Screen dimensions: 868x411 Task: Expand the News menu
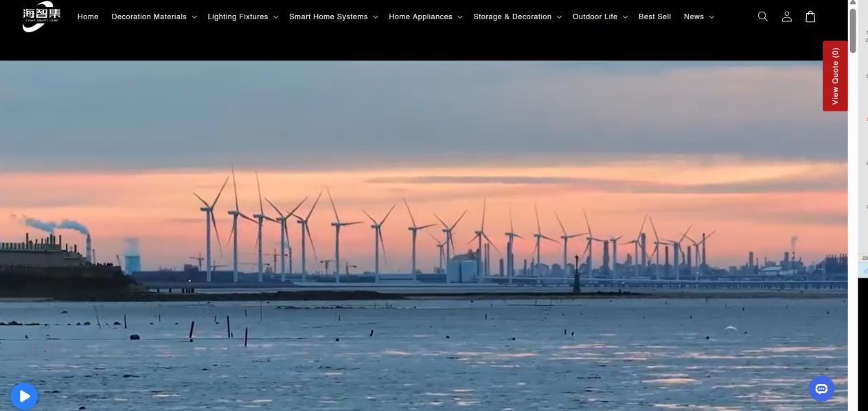point(698,16)
